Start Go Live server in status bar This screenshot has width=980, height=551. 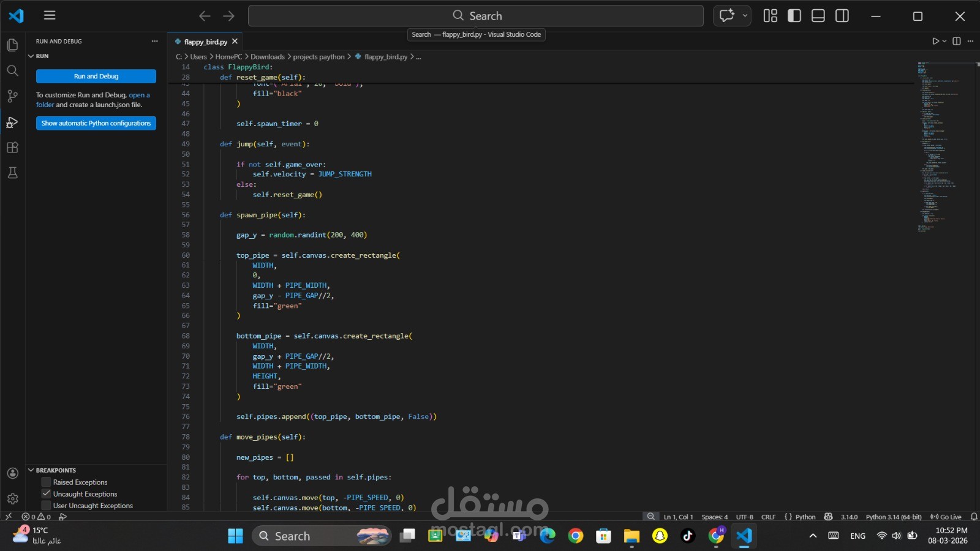946,517
